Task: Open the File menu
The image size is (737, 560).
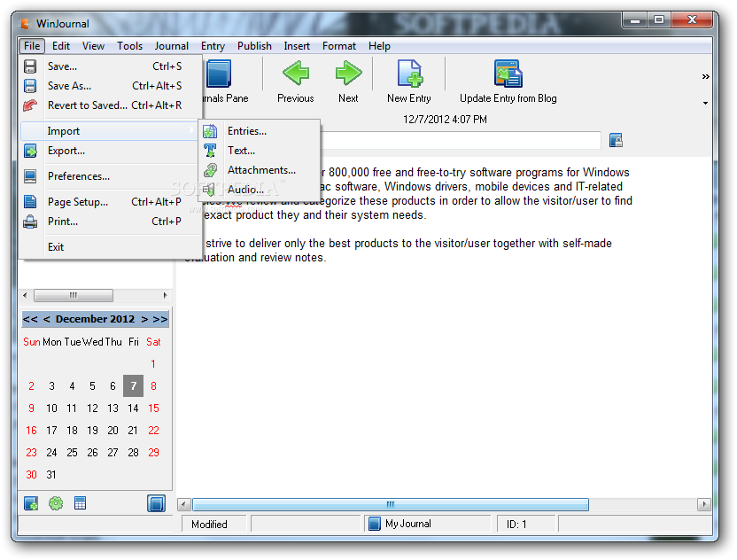Action: [32, 46]
